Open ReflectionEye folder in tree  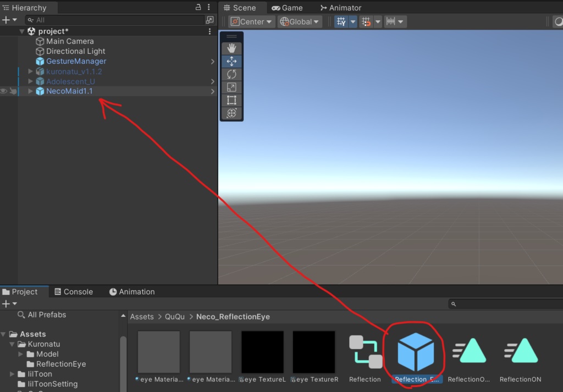60,364
